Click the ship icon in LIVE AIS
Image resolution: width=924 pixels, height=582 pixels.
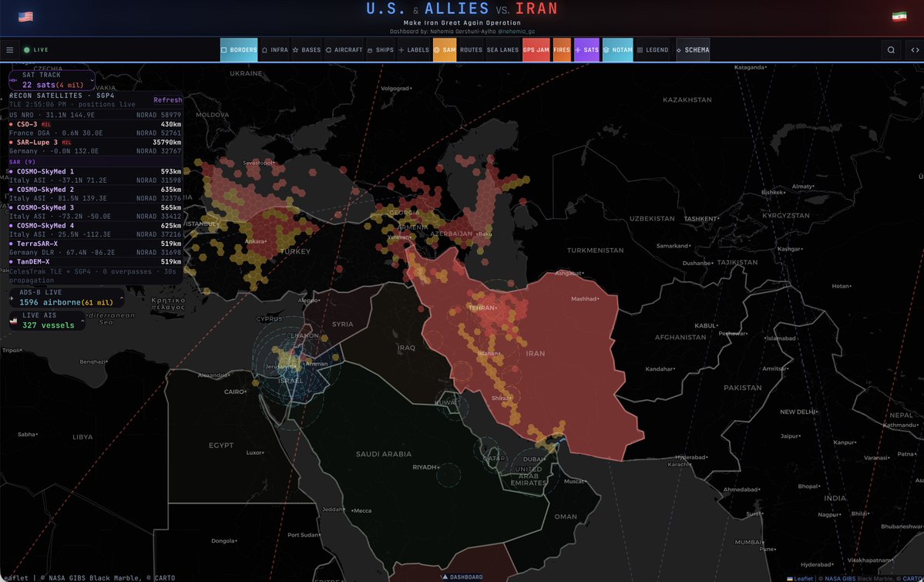(14, 321)
